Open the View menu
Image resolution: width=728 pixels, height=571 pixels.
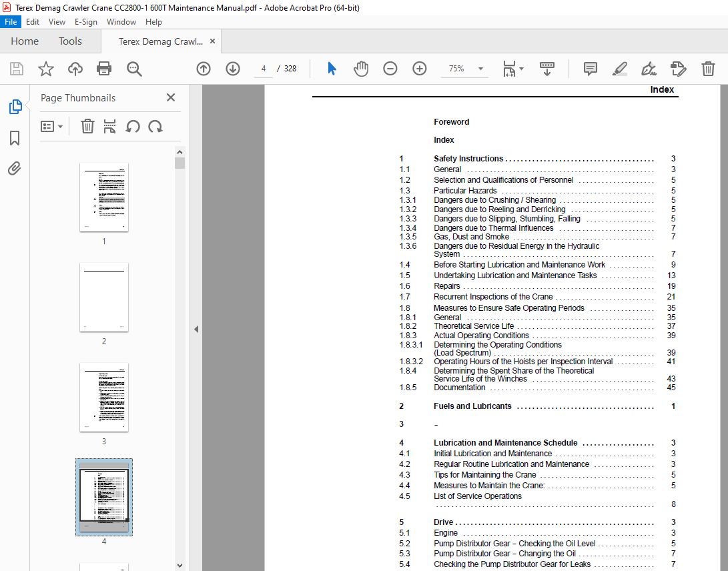tap(57, 22)
